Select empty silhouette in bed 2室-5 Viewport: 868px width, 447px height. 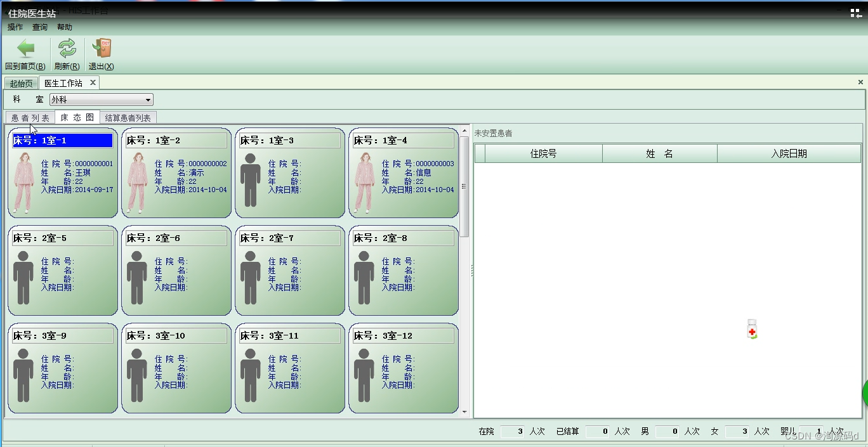coord(23,278)
